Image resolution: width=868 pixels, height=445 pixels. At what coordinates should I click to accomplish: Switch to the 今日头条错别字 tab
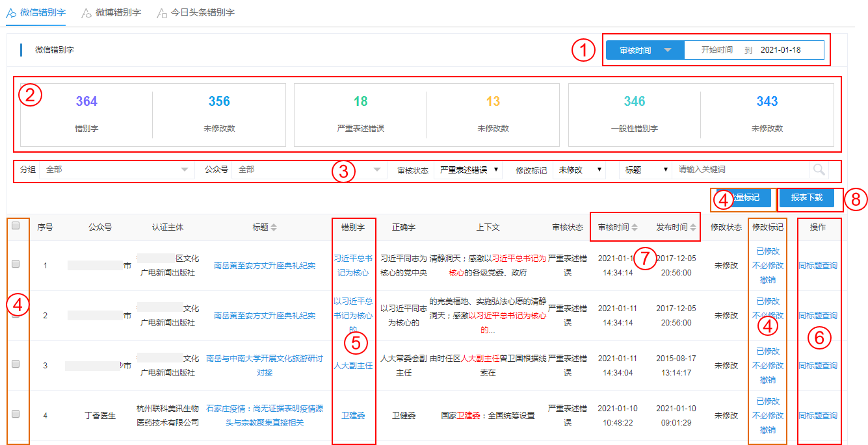click(202, 13)
